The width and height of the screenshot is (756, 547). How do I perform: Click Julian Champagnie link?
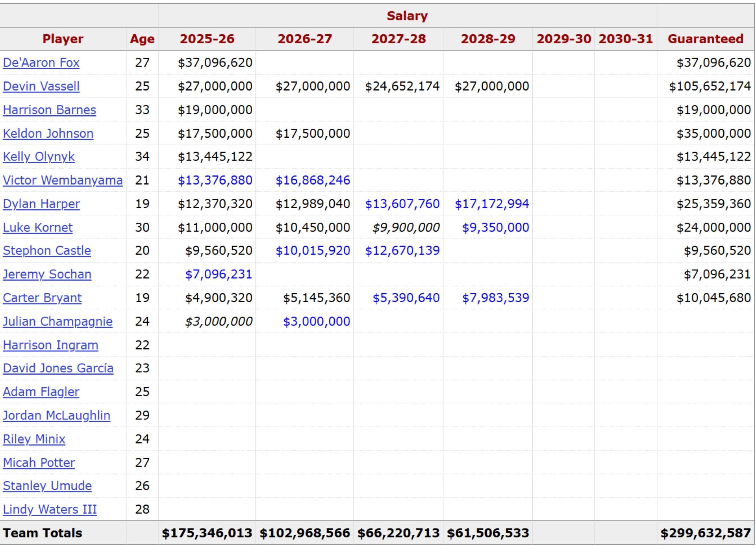[57, 322]
